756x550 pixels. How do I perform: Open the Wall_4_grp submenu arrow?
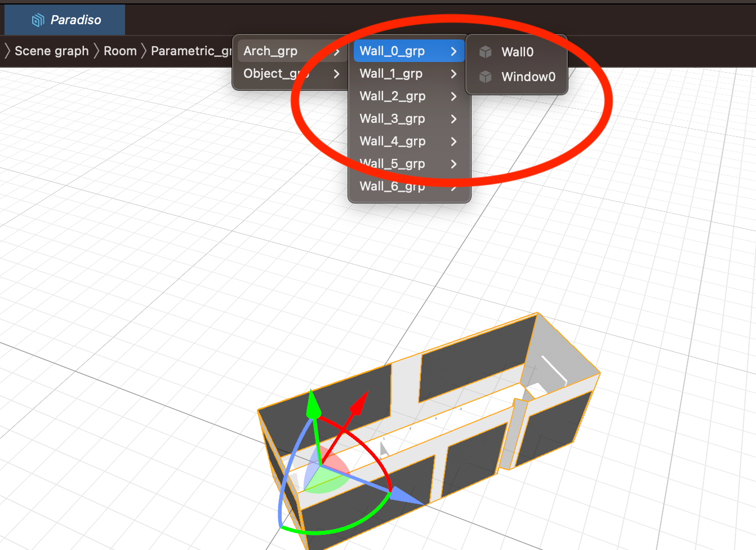(x=454, y=141)
